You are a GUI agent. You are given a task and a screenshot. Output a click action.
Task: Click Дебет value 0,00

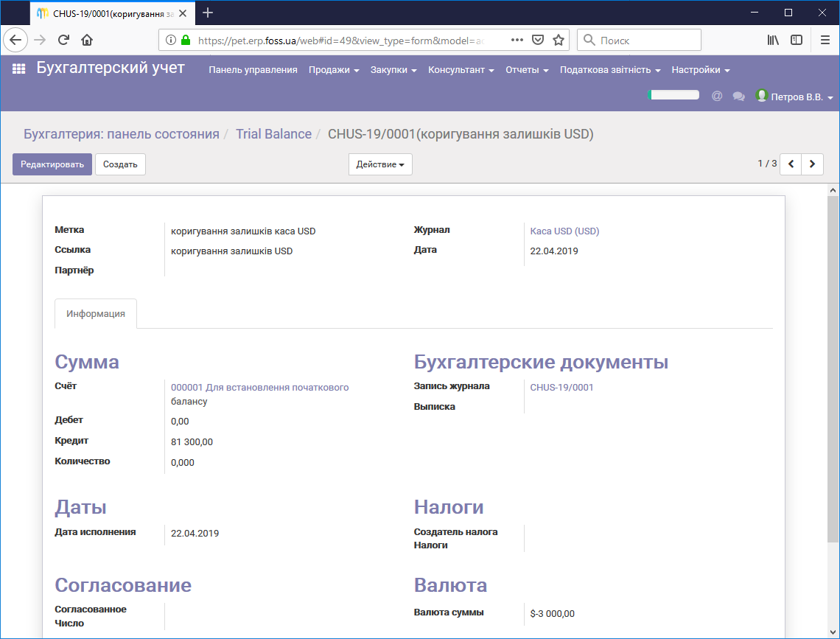[x=180, y=422]
